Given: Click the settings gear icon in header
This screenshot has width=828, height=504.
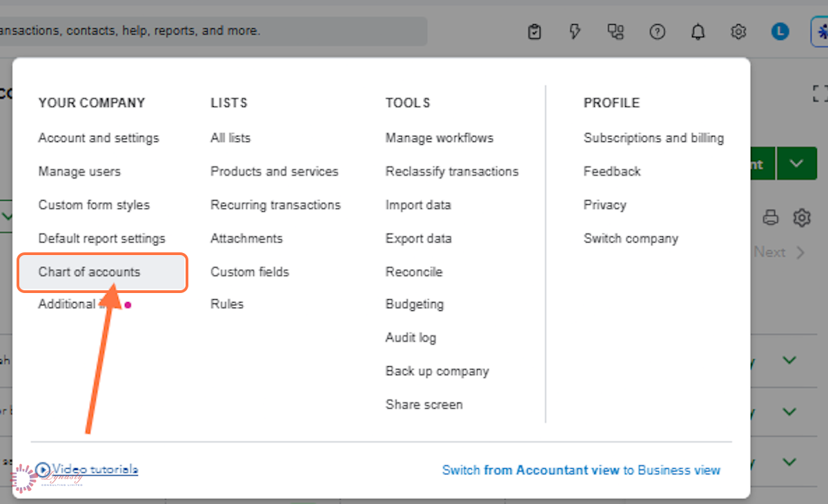Looking at the screenshot, I should (x=739, y=32).
